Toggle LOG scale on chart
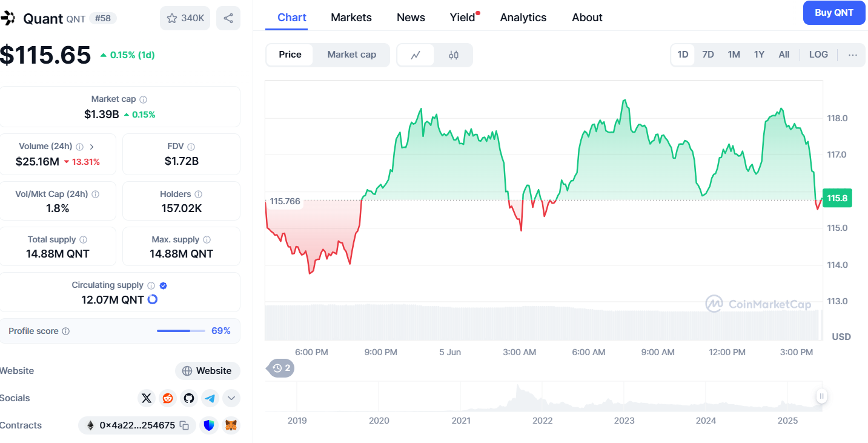The width and height of the screenshot is (868, 443). [818, 55]
